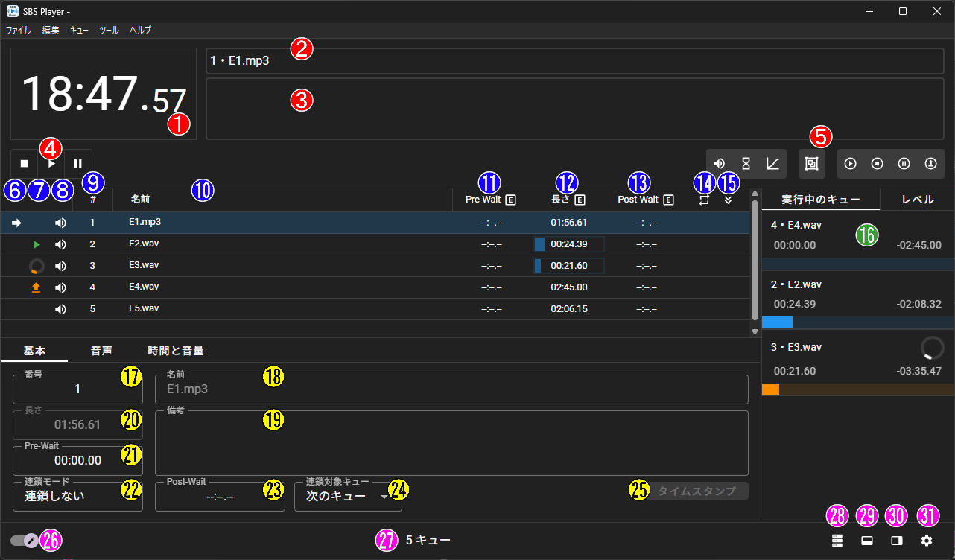Add a new audio cue from toolbar
Image resolution: width=955 pixels, height=560 pixels.
(720, 163)
